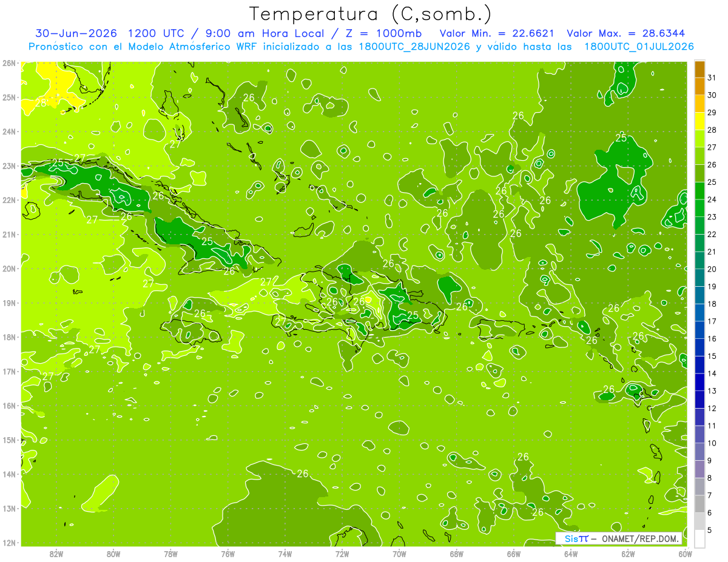
Task: Click the latitude axis label 26N
Action: point(9,63)
